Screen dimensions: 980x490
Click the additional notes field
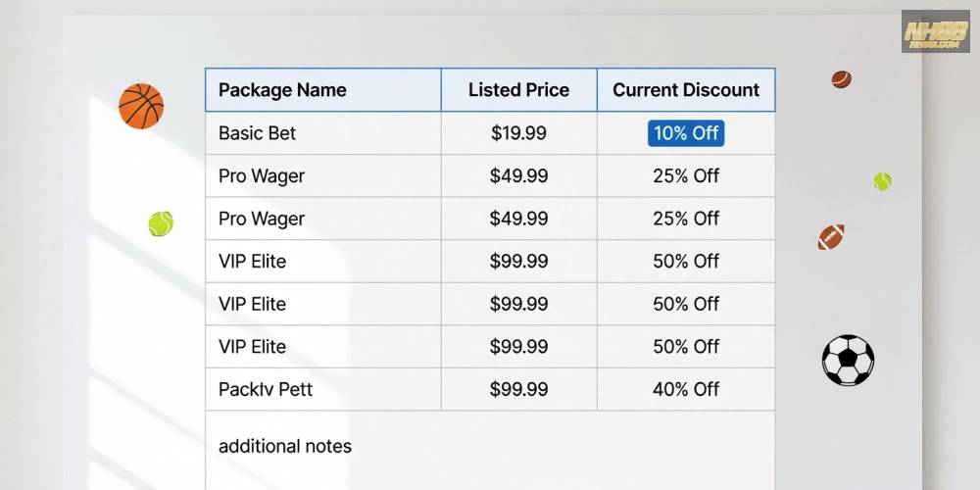[490, 450]
